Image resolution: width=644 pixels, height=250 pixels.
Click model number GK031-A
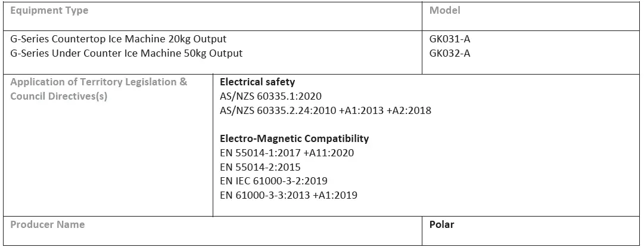click(x=450, y=39)
